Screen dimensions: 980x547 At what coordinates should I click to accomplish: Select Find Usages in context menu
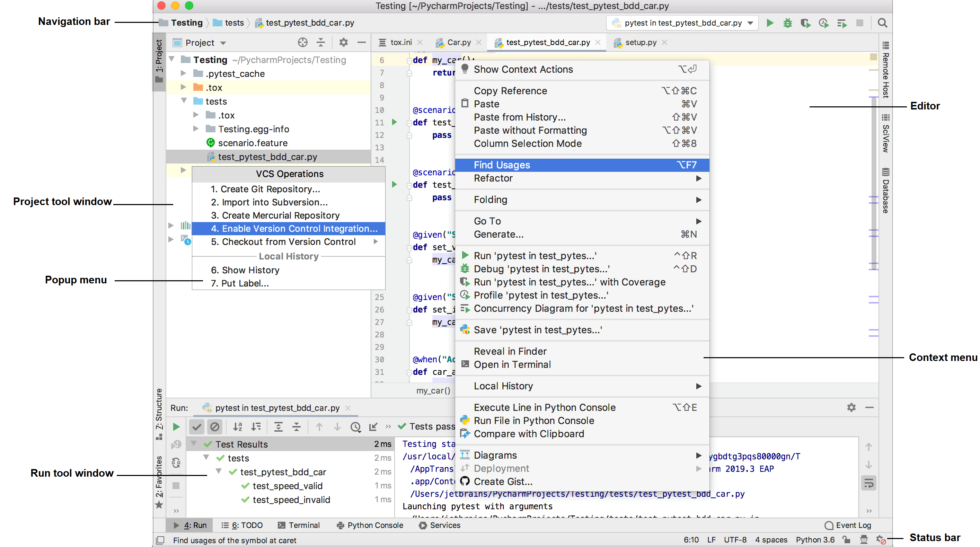pyautogui.click(x=582, y=165)
